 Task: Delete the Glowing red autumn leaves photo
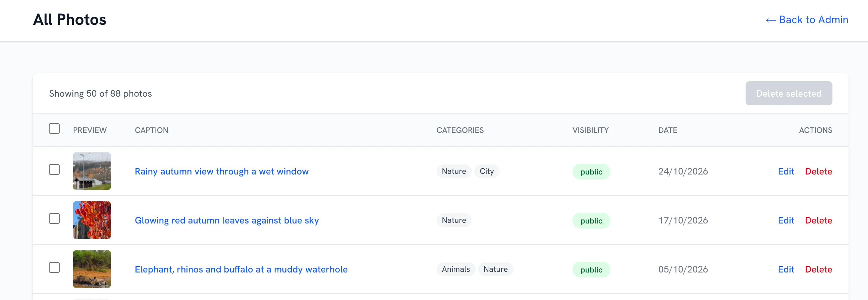coord(818,220)
